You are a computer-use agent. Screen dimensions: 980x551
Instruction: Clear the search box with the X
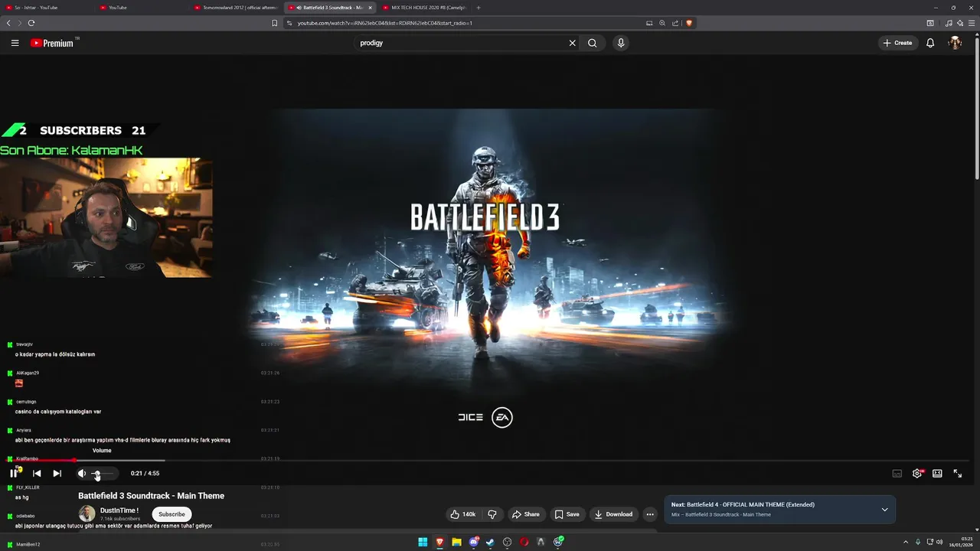(x=572, y=43)
